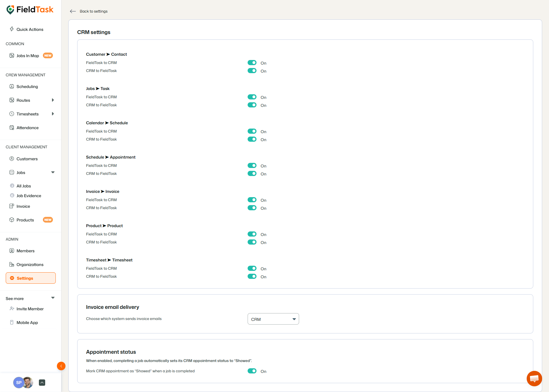Open Quick Actions menu item

[30, 29]
